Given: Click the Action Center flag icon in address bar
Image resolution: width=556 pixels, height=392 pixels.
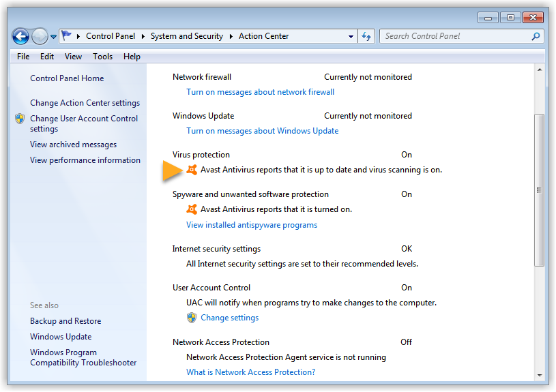Looking at the screenshot, I should point(66,36).
